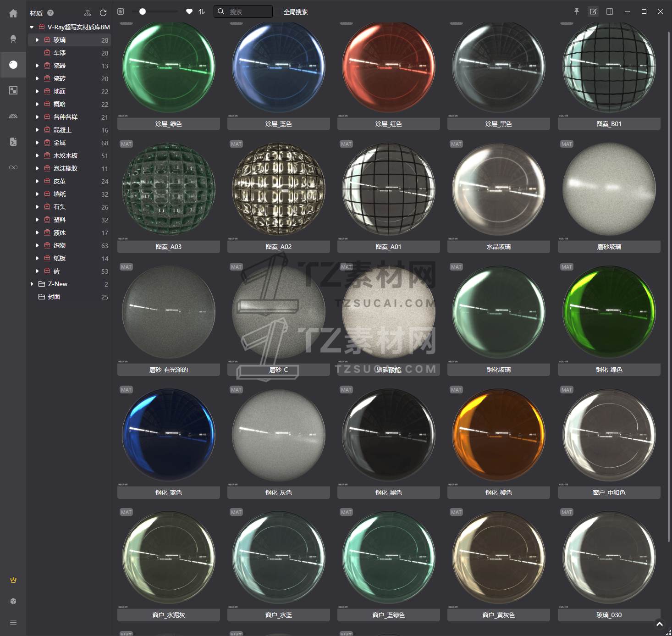Open the help question mark beside 材质
Image resolution: width=672 pixels, height=636 pixels.
(50, 13)
